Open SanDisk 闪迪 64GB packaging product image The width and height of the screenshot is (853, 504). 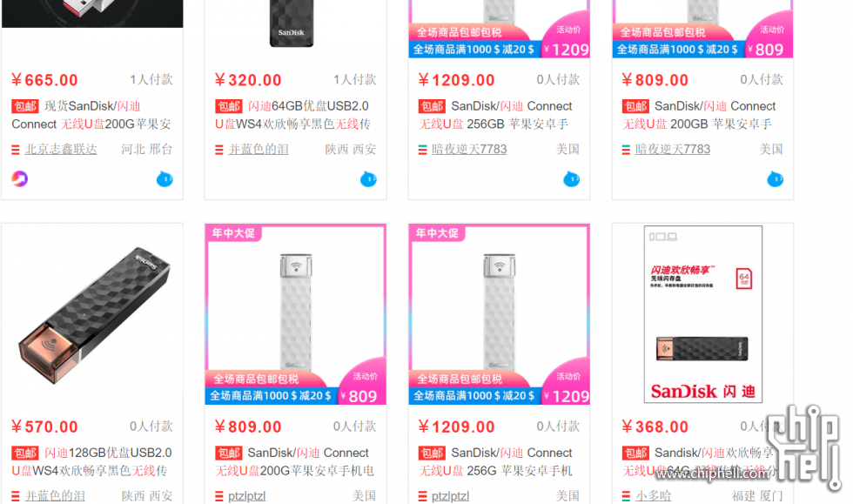703,314
